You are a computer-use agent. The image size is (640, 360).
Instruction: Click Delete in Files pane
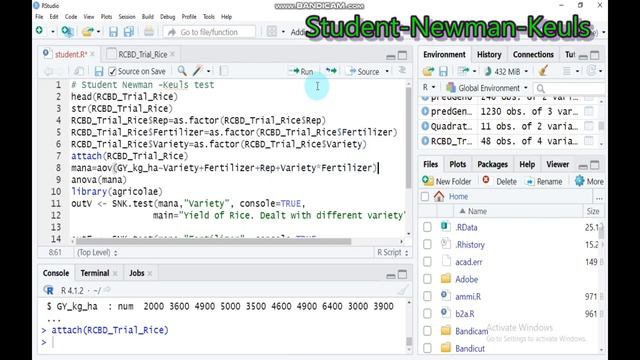pyautogui.click(x=500, y=181)
